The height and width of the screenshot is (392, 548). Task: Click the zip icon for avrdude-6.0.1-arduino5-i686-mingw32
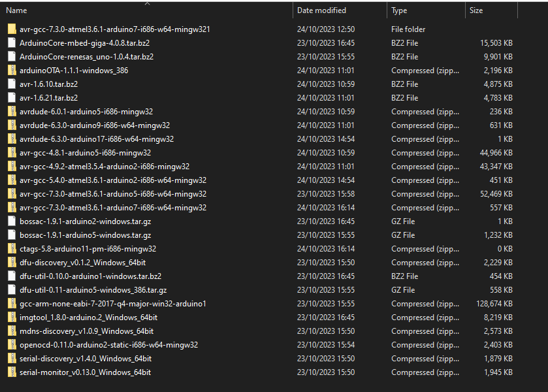pyautogui.click(x=12, y=112)
